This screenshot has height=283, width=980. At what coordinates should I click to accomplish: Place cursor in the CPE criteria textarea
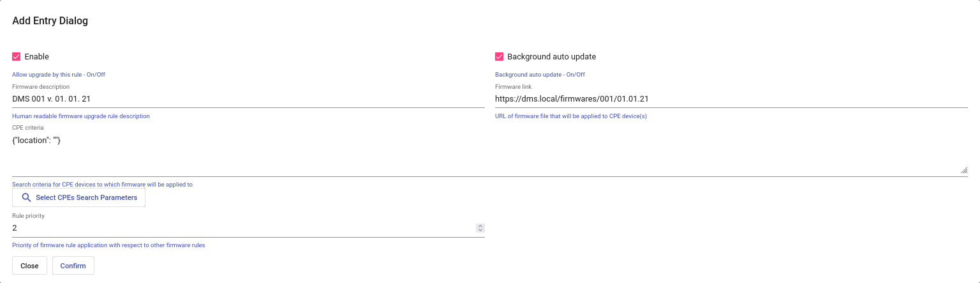pos(489,153)
